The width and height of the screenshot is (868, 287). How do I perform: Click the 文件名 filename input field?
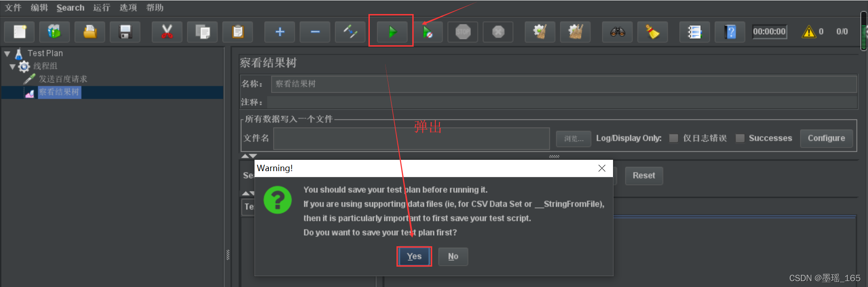click(411, 139)
